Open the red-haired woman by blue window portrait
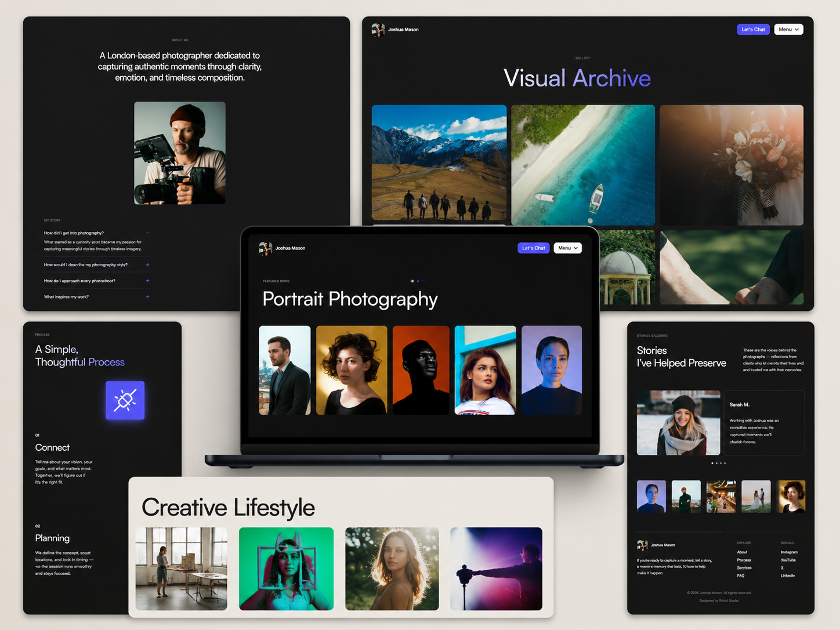This screenshot has width=840, height=630. coord(486,370)
